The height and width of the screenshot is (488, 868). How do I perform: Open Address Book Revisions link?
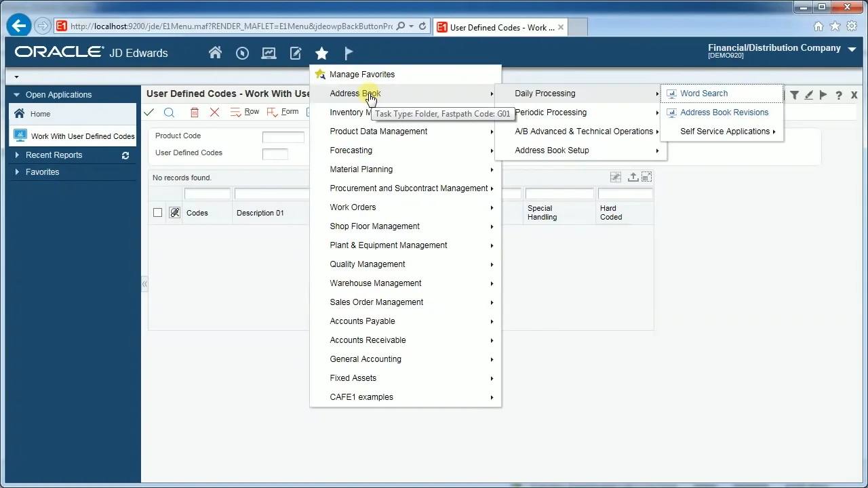point(724,113)
